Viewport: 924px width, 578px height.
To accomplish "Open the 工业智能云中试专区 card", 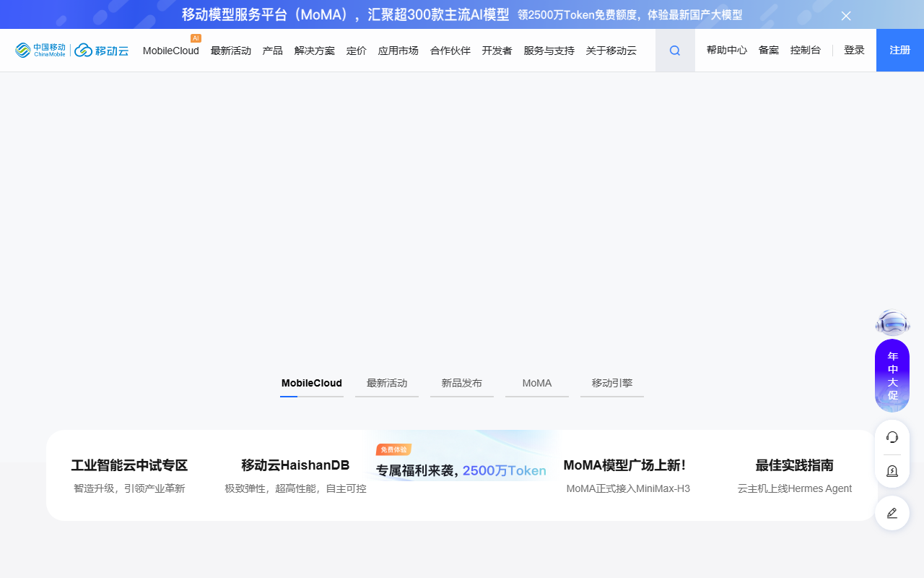I will pos(129,475).
